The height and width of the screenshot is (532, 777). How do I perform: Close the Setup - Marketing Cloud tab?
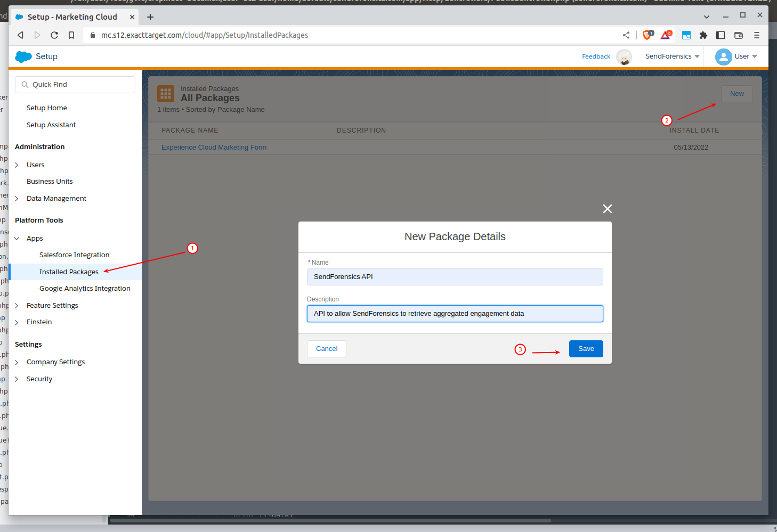click(x=132, y=17)
